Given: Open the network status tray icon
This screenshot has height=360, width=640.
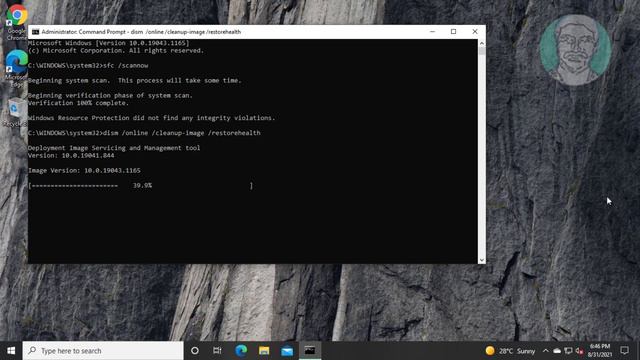Looking at the screenshot, I should 568,351.
